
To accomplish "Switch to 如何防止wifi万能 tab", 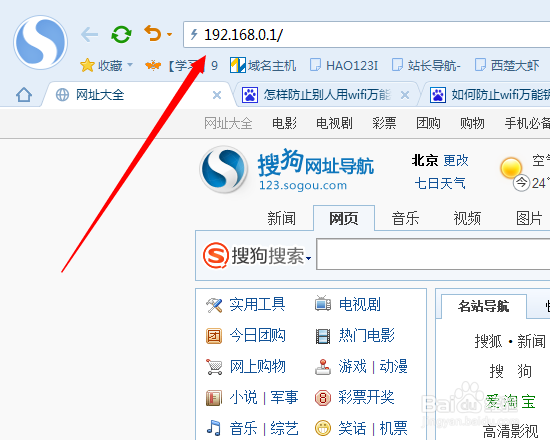I will click(489, 95).
